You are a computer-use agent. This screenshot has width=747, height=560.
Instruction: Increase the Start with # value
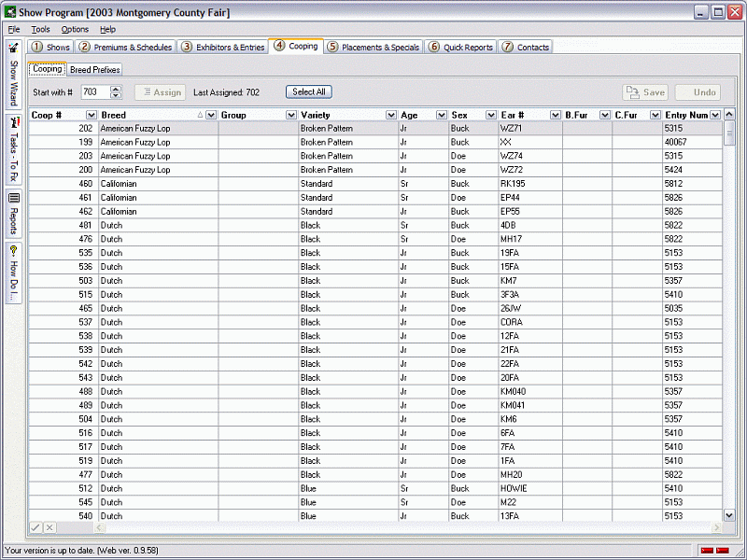pos(116,89)
